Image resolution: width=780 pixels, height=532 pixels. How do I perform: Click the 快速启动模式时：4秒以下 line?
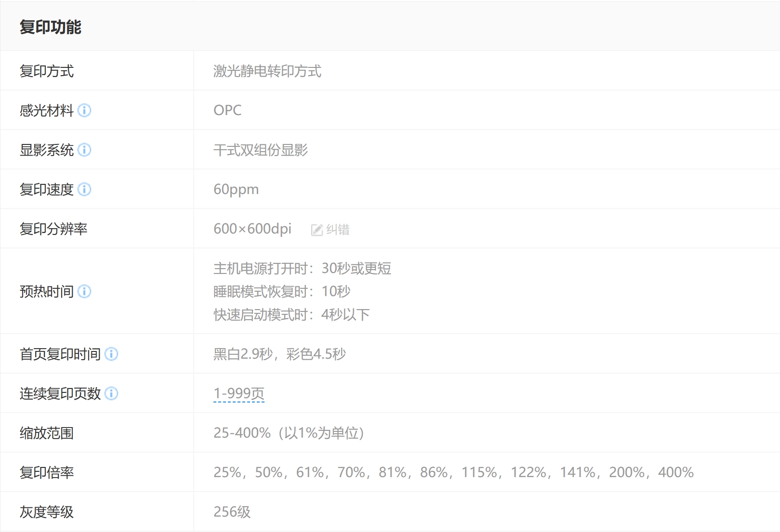(x=291, y=315)
